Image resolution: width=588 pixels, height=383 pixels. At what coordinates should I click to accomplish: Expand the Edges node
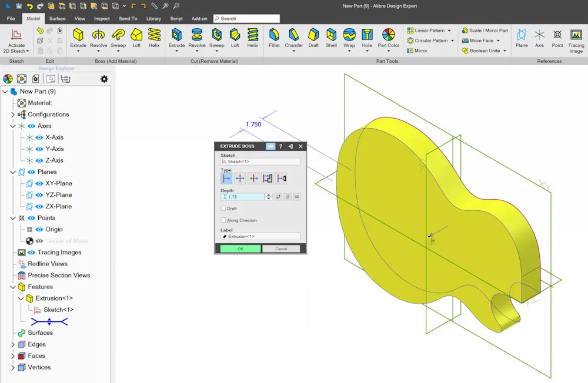tap(13, 344)
